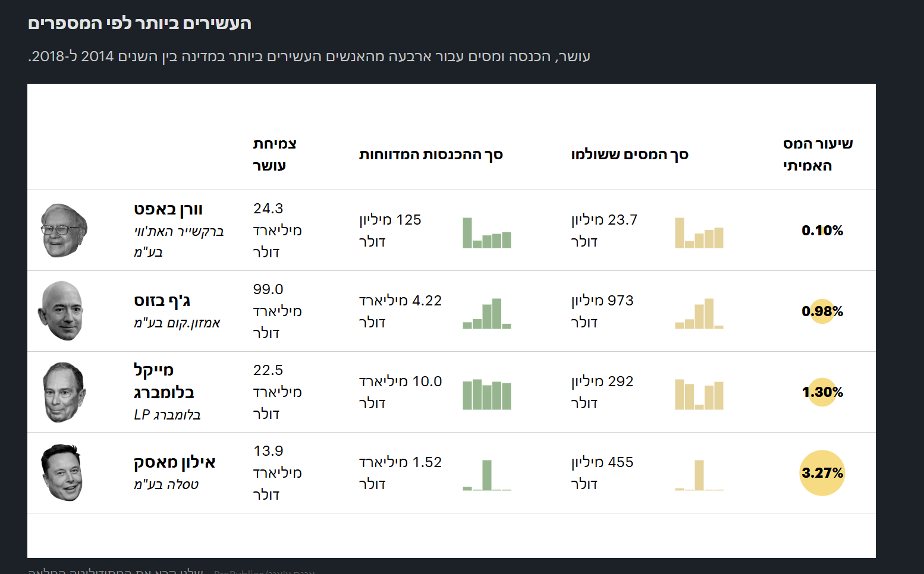
Task: Click the 1.30% true tax rate circle
Action: tap(822, 392)
